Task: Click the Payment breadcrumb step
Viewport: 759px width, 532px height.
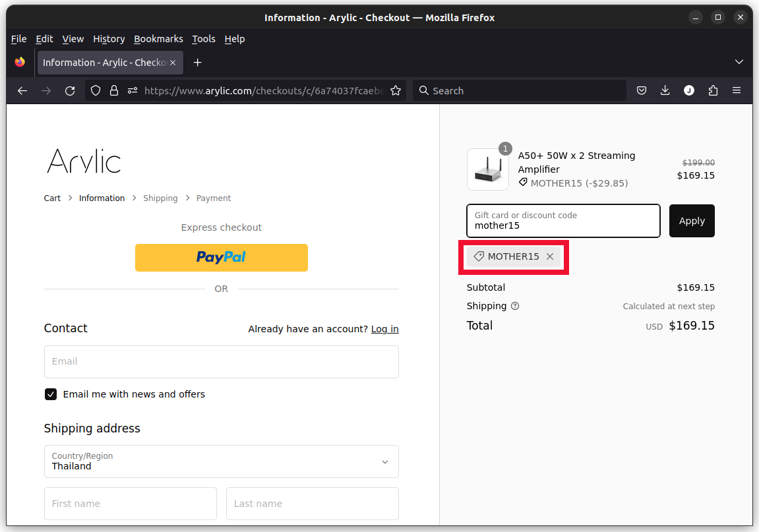Action: (214, 198)
